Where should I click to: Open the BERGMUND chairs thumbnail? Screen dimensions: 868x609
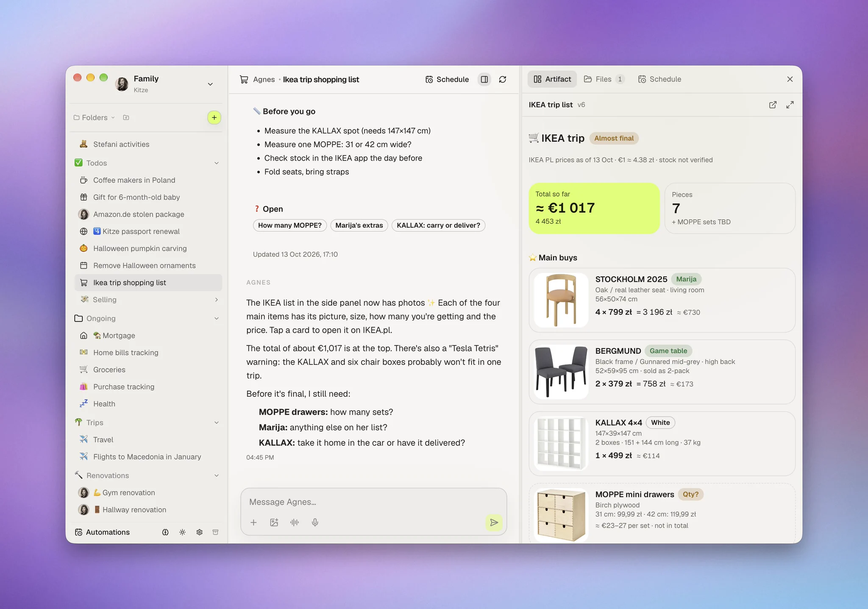point(561,372)
